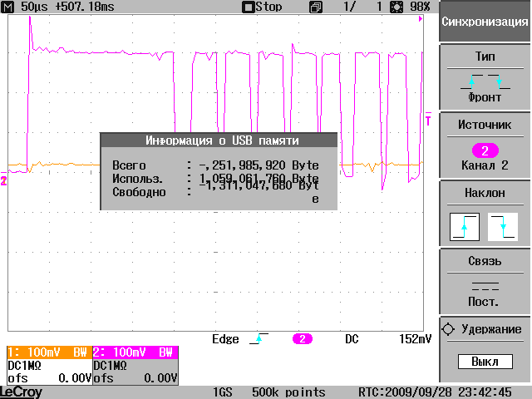Viewport: 532px width, 399px height.
Task: Select the Синхронизация menu header
Action: pos(484,22)
